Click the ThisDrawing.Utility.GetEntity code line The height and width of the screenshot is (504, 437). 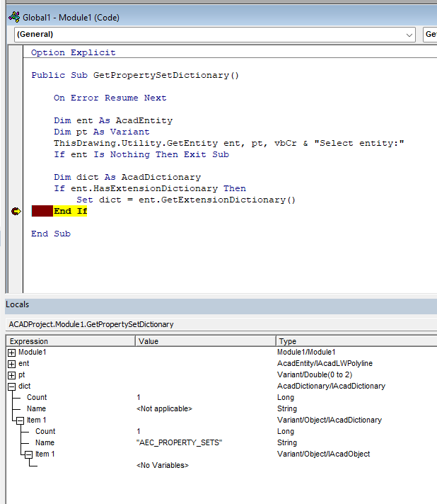pos(229,143)
